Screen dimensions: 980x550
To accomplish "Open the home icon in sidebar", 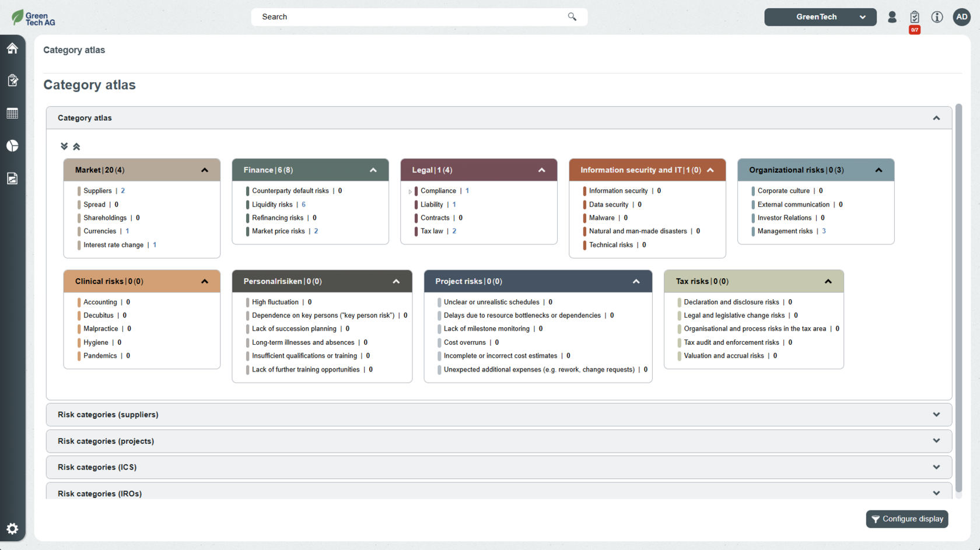I will tap(12, 48).
